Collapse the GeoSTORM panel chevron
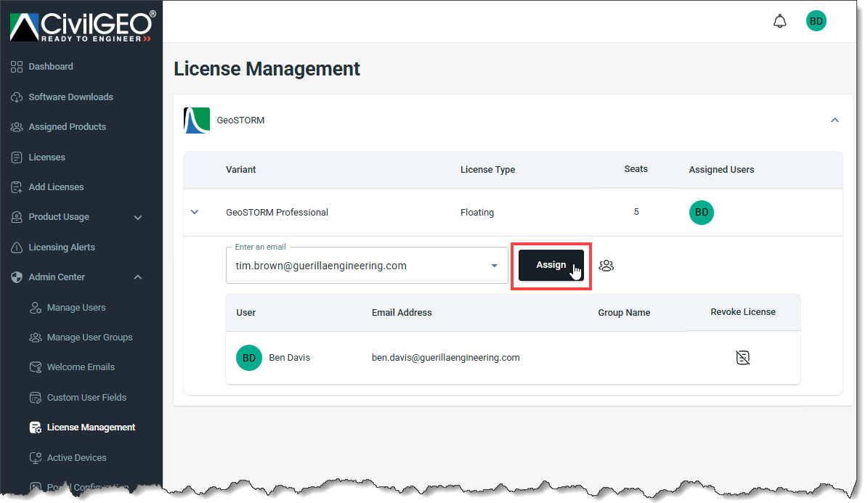Viewport: 868px width, 503px height. (835, 120)
